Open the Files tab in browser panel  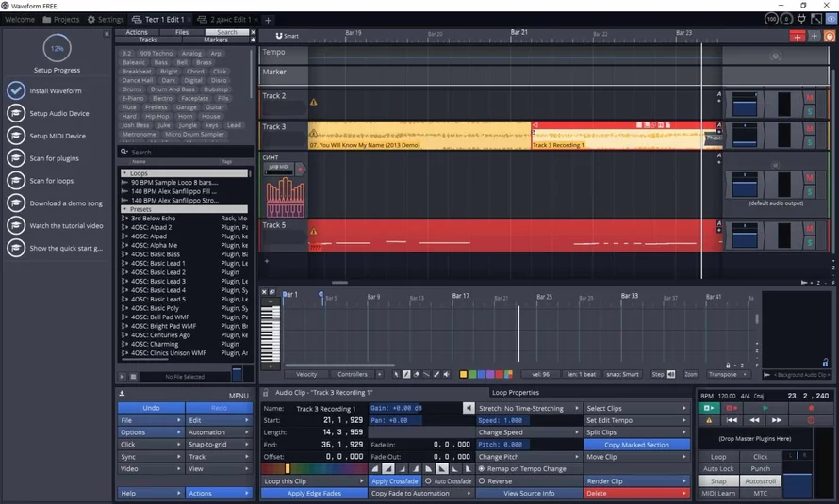pyautogui.click(x=181, y=32)
